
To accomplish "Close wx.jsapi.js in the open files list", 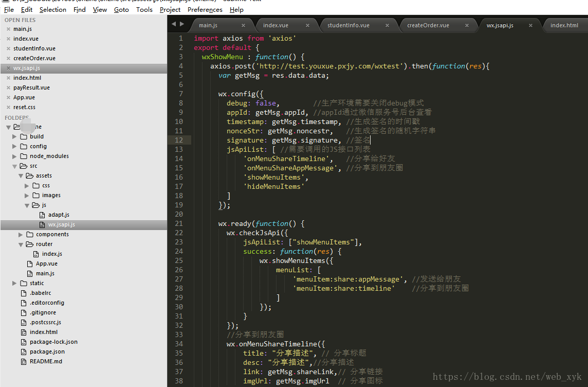I will point(8,68).
